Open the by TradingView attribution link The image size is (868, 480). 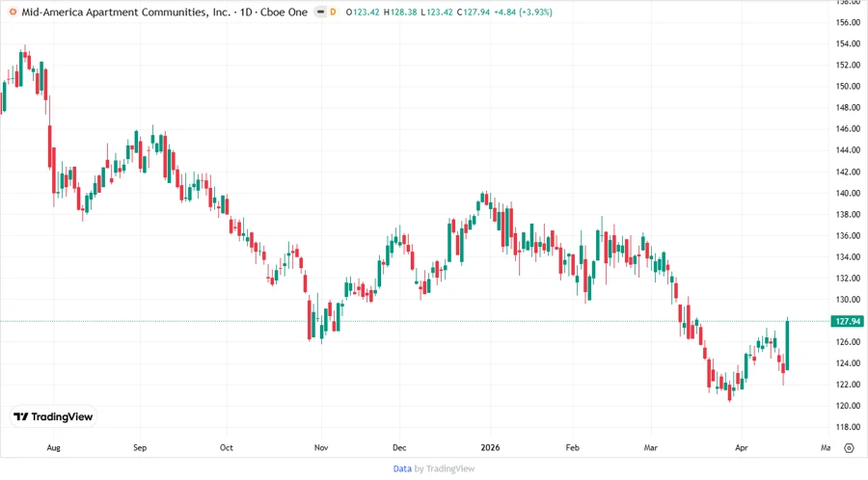coord(445,468)
